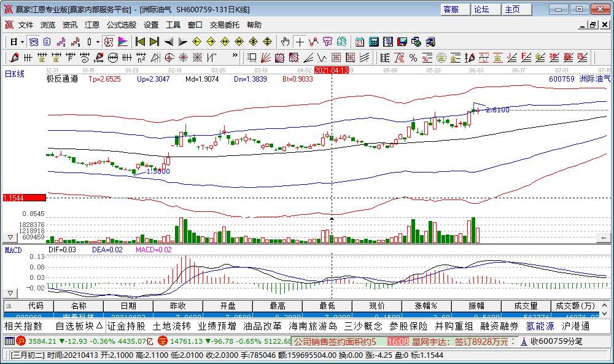
Task: Sort by the 成交量 column header
Action: (526, 306)
